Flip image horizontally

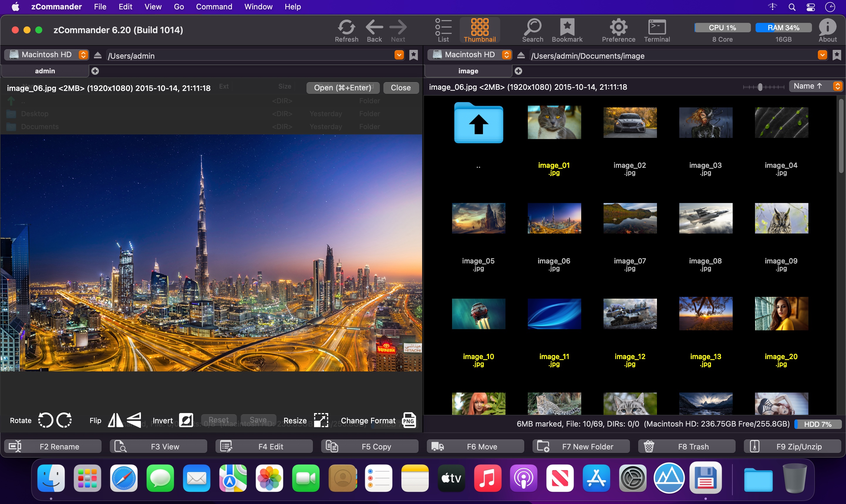pos(116,420)
